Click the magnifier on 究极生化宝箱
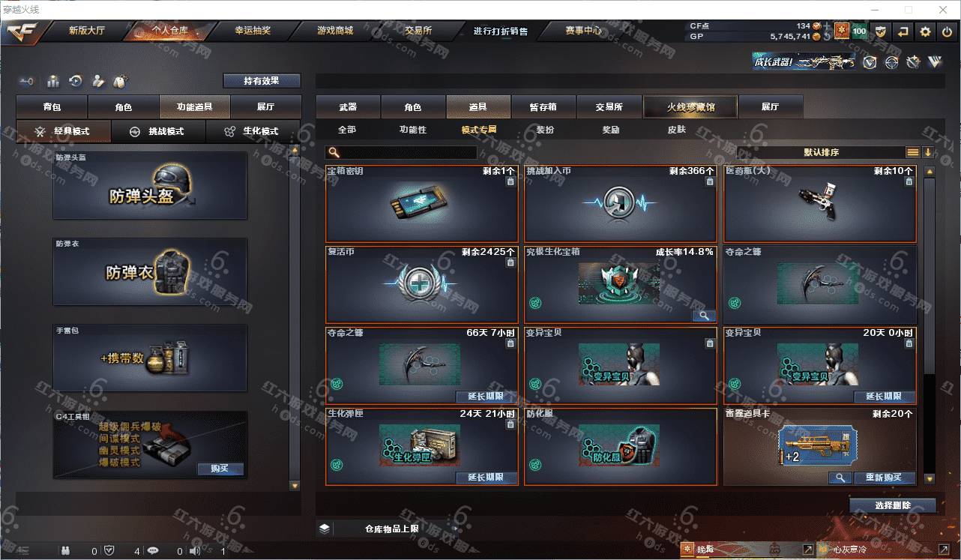The height and width of the screenshot is (560, 961). click(x=704, y=316)
